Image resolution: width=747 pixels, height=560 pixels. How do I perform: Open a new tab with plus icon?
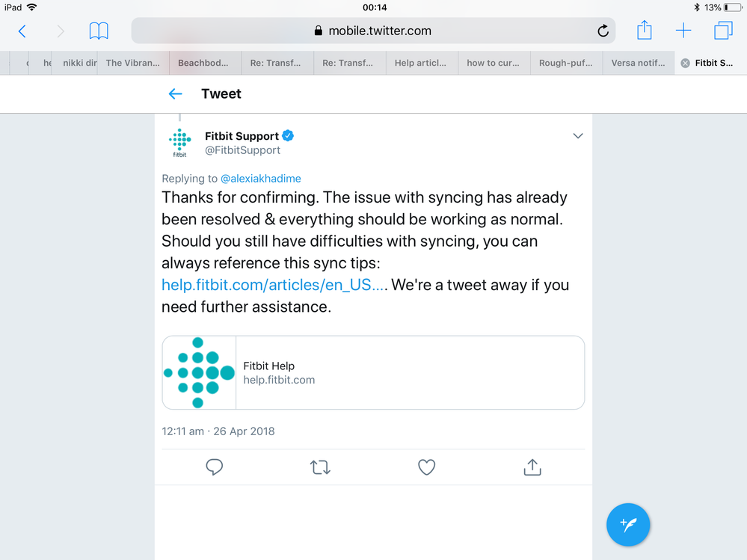tap(683, 31)
